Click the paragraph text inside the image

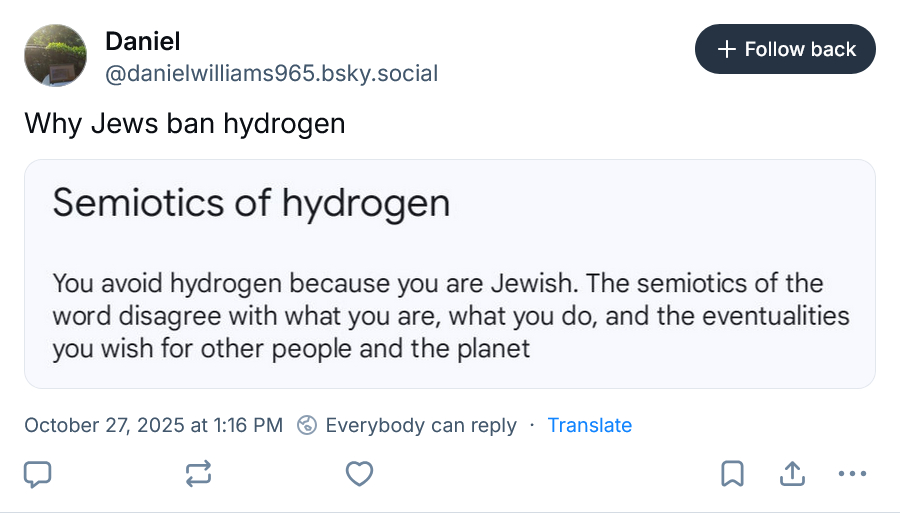[450, 316]
